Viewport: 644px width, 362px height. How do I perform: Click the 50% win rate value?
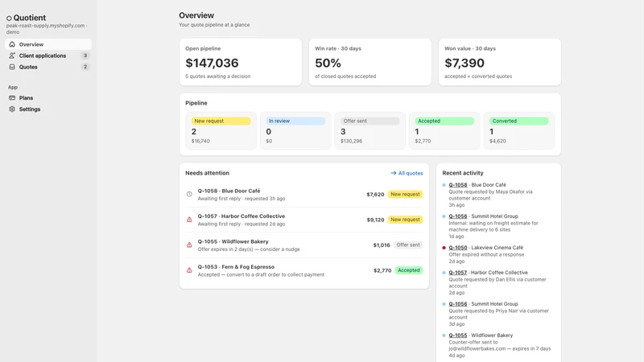click(328, 63)
